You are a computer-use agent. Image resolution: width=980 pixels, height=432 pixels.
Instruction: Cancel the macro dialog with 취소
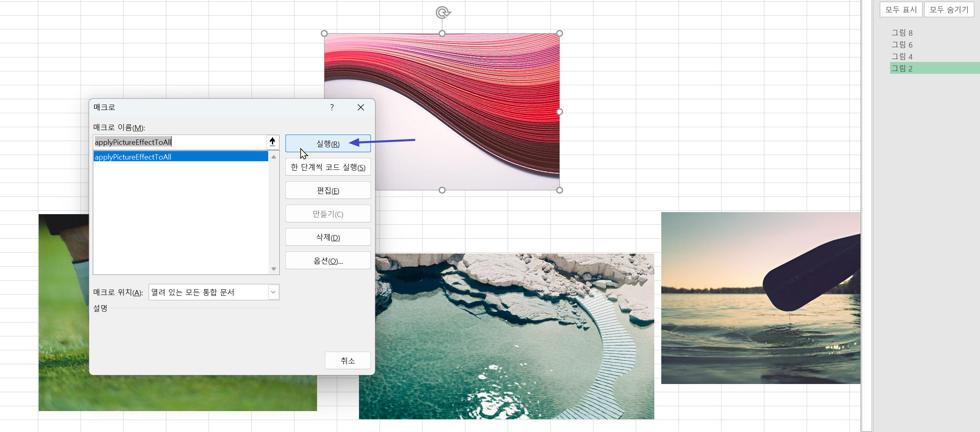347,360
